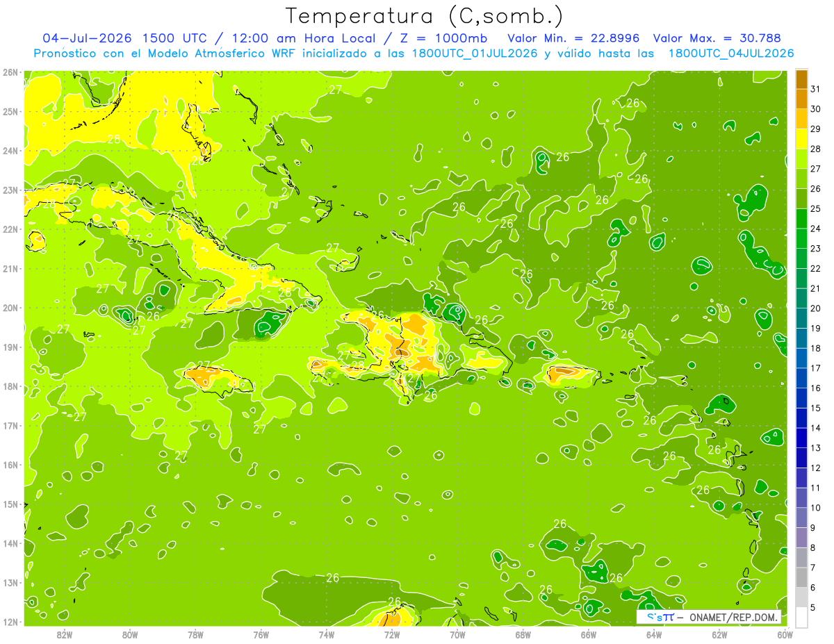Click the 76W longitude axis label
Image resolution: width=834 pixels, height=644 pixels.
click(x=261, y=634)
